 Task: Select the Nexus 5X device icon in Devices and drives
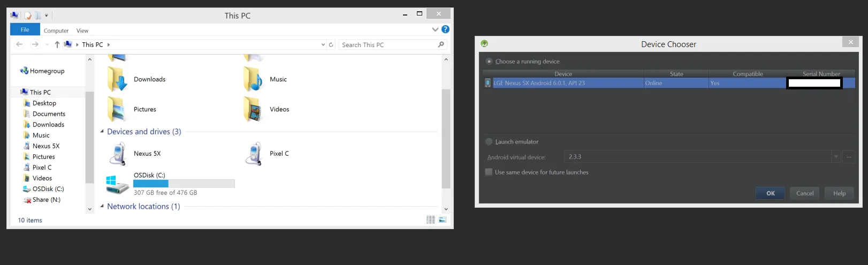click(x=117, y=154)
